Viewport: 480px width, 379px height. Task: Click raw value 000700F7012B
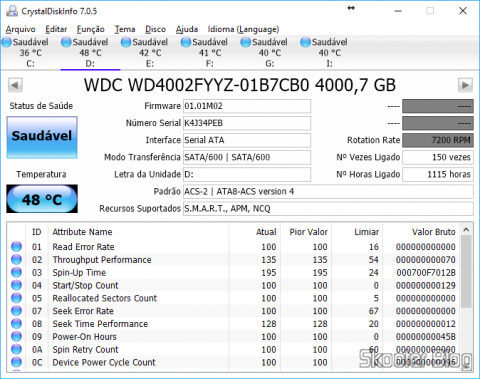tap(426, 273)
